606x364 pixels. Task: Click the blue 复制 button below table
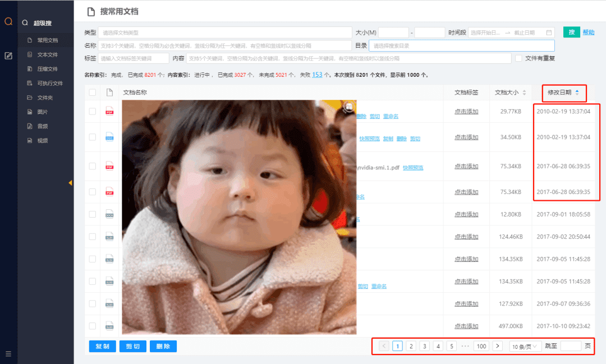[103, 346]
